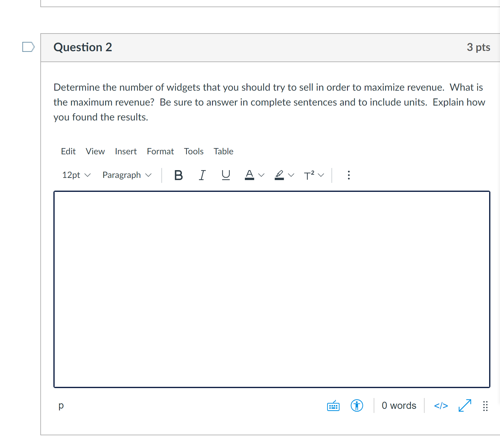Open the Table menu
500x448 pixels.
coord(223,151)
